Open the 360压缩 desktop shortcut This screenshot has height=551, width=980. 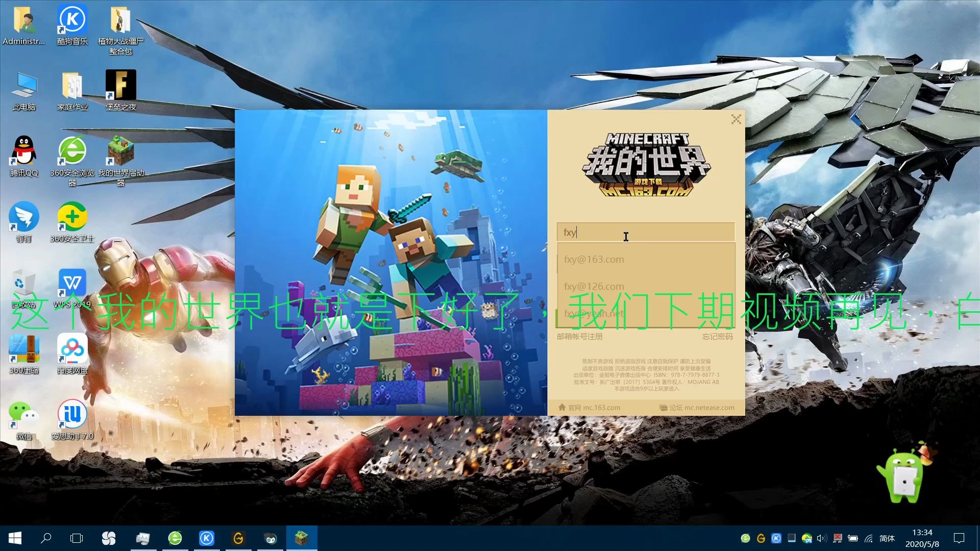24,355
